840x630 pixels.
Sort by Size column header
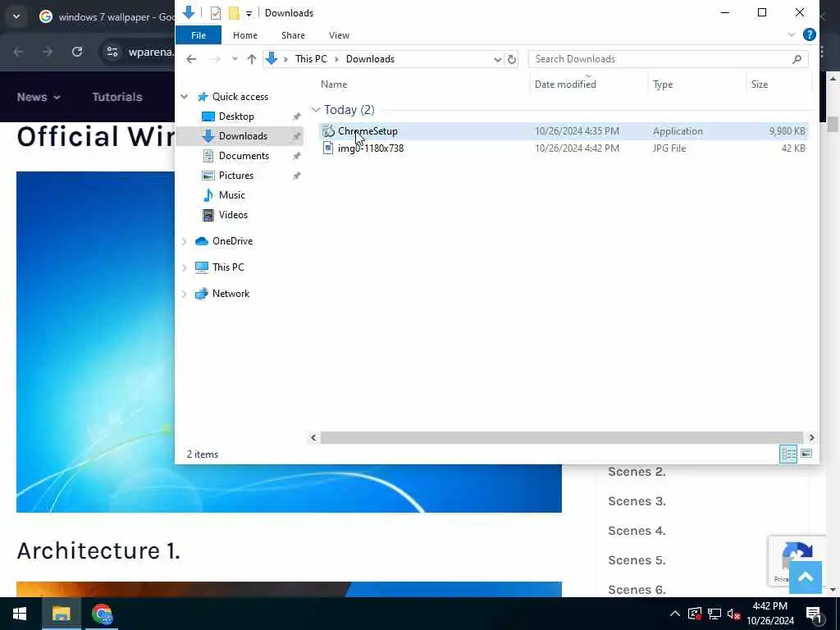pyautogui.click(x=759, y=84)
